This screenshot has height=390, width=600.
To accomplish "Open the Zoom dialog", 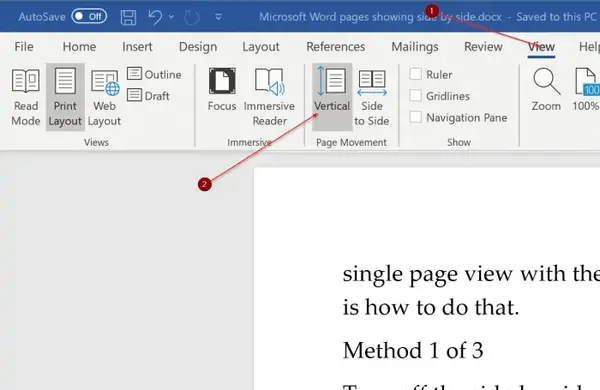I will click(546, 90).
